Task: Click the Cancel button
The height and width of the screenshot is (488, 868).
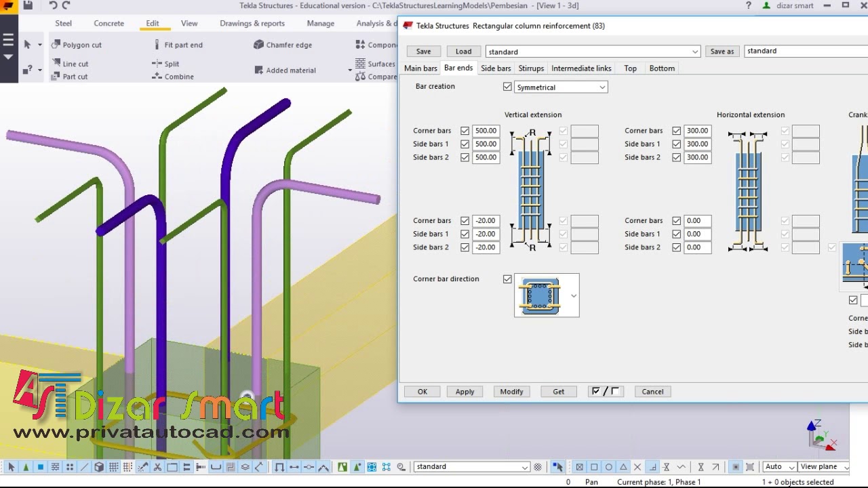Action: (x=652, y=392)
